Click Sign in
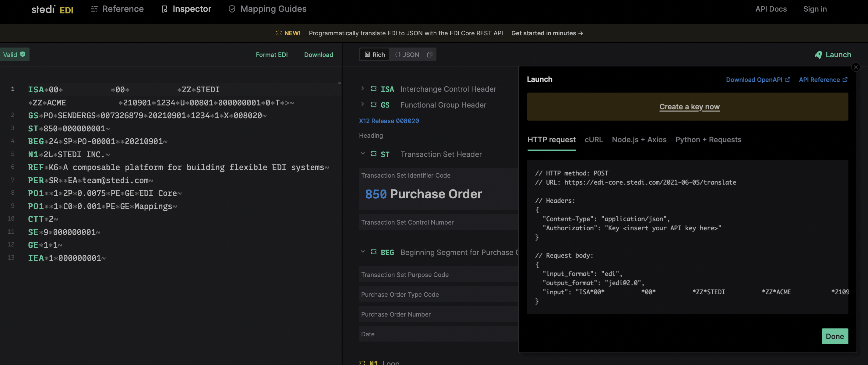The image size is (868, 365). pyautogui.click(x=815, y=9)
